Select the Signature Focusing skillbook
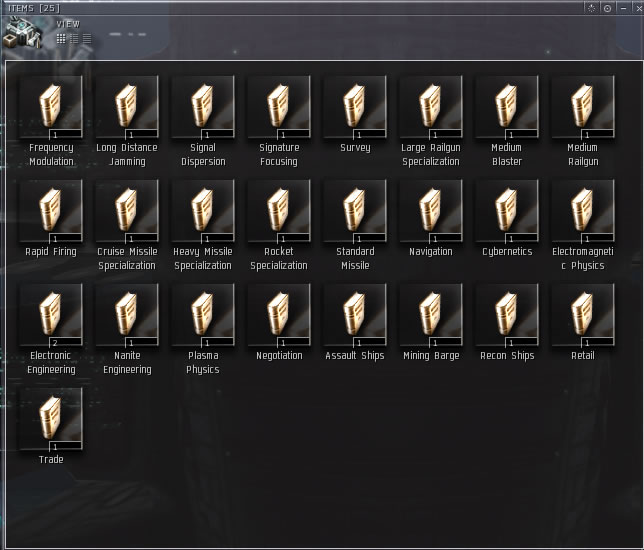This screenshot has width=644, height=550. coord(279,107)
